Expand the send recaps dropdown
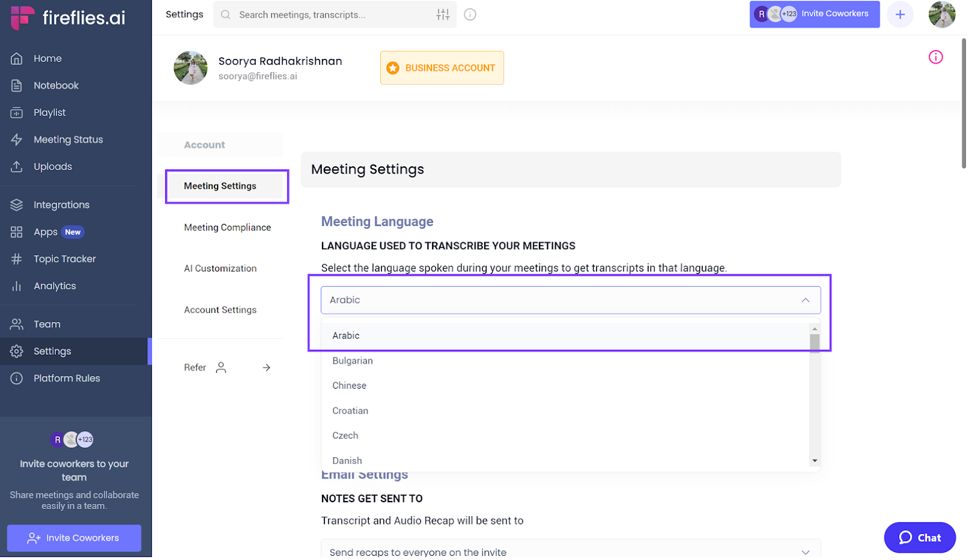The height and width of the screenshot is (560, 972). click(x=806, y=551)
